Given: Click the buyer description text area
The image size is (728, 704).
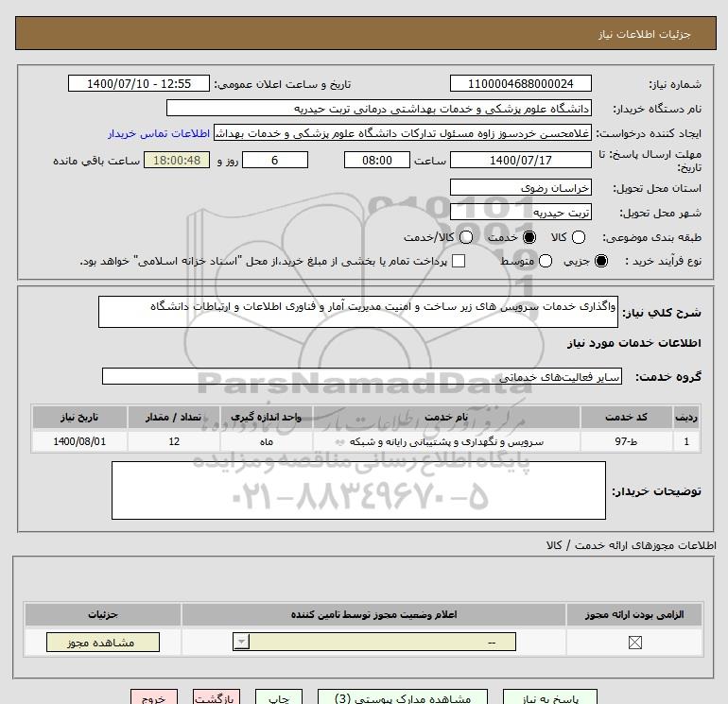Looking at the screenshot, I should (358, 490).
